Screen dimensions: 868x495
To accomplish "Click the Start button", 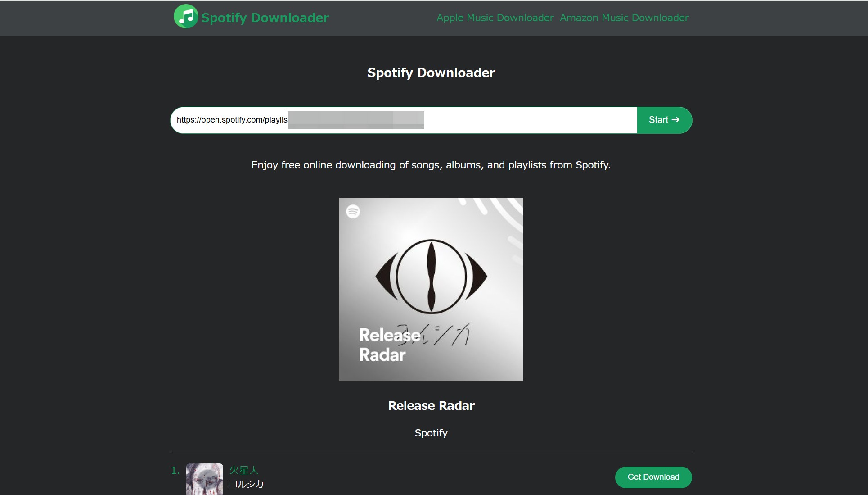I will point(664,120).
